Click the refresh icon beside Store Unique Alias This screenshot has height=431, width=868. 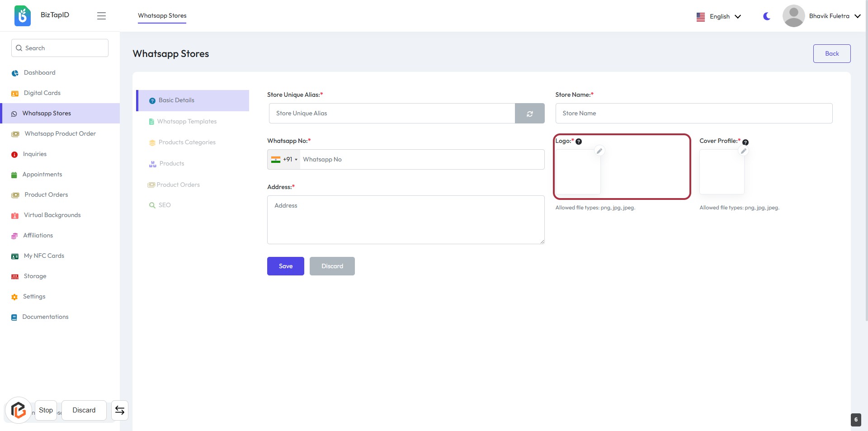pos(529,114)
